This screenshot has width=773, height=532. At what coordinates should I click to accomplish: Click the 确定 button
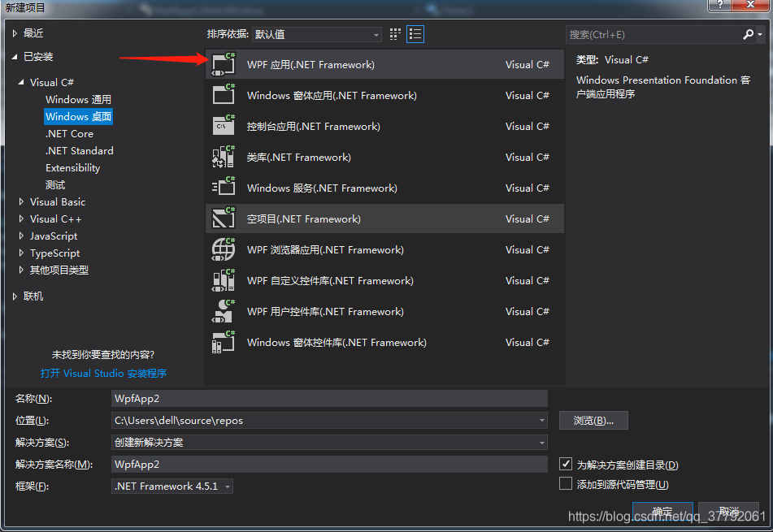coord(662,512)
